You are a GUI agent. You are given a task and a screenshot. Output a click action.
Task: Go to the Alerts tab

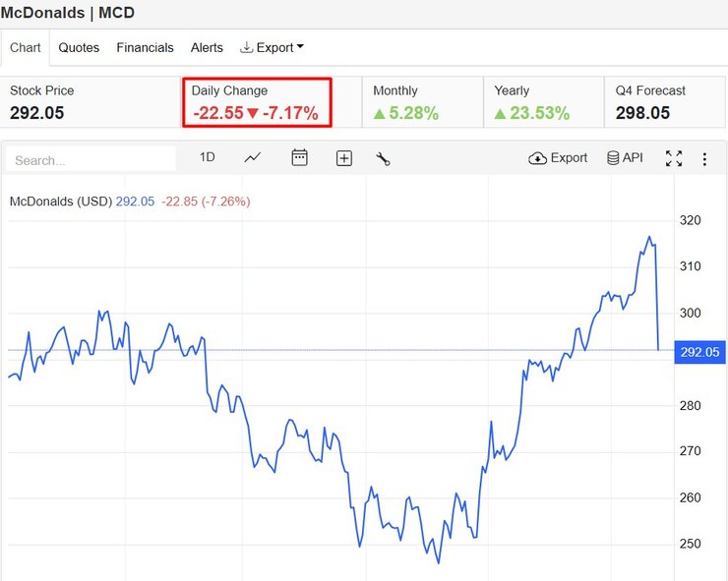click(207, 47)
